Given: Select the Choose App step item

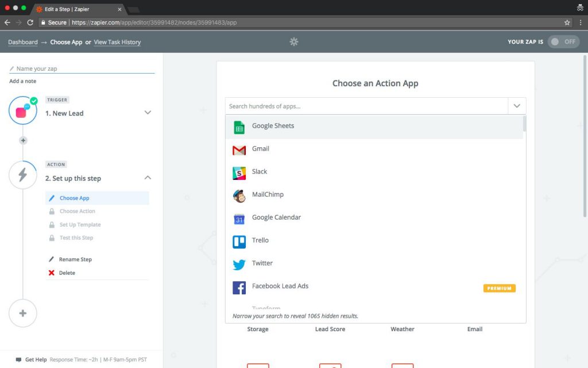Looking at the screenshot, I should click(x=97, y=198).
